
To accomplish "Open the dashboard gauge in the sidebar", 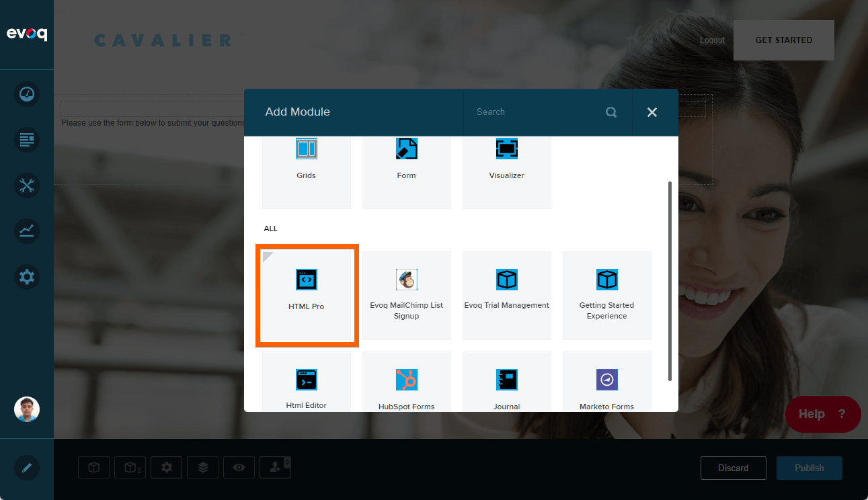I will pyautogui.click(x=27, y=94).
